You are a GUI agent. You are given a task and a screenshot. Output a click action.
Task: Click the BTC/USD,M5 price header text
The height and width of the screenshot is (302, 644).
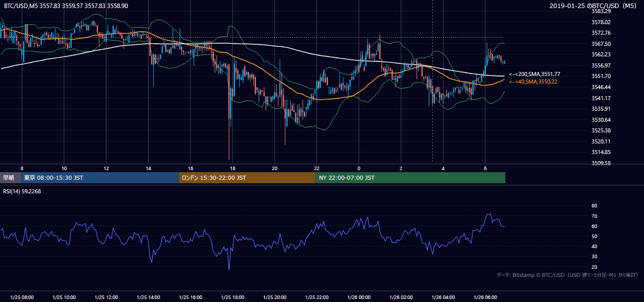[x=66, y=6]
